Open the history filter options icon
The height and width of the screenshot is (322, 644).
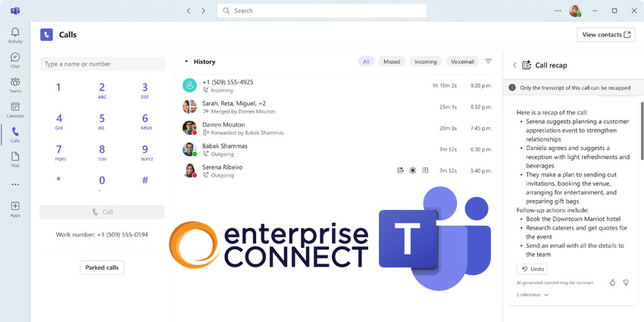tap(489, 61)
